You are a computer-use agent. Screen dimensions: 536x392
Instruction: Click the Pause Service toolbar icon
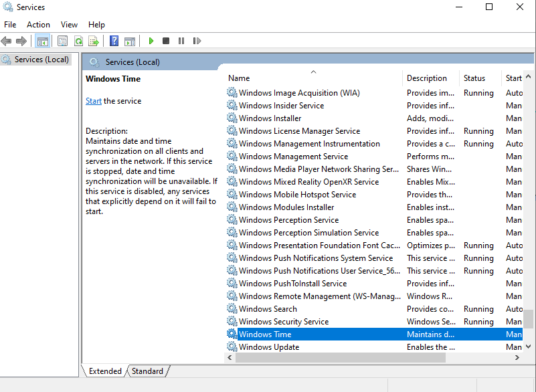(x=181, y=41)
